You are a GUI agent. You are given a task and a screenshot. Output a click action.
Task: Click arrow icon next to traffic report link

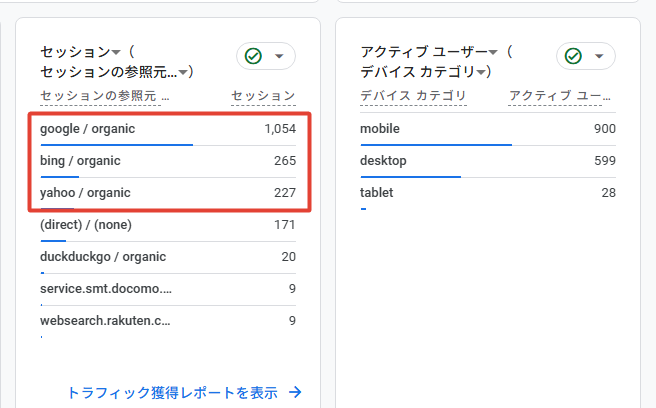pyautogui.click(x=295, y=392)
